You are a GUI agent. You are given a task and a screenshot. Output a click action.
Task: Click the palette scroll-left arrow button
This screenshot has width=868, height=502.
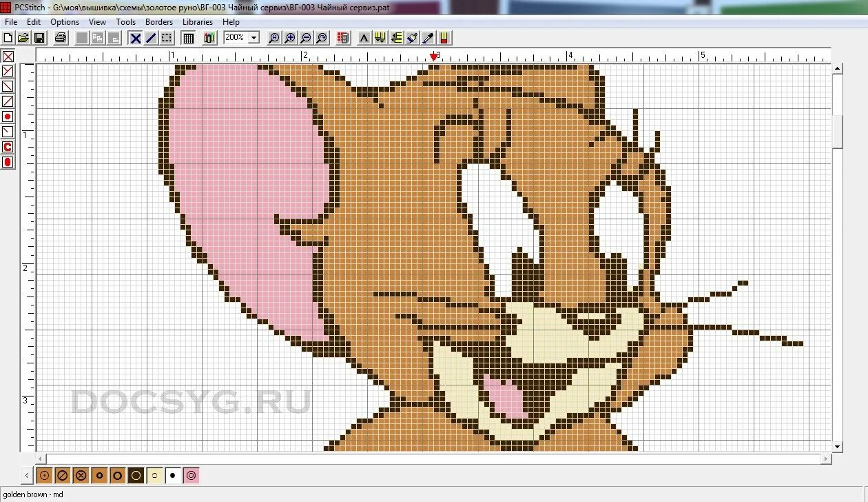pyautogui.click(x=28, y=475)
